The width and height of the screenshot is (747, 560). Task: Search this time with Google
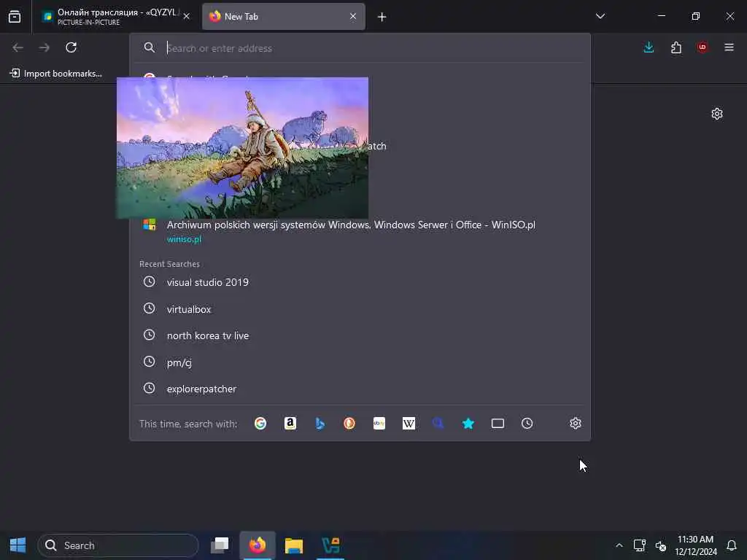260,424
